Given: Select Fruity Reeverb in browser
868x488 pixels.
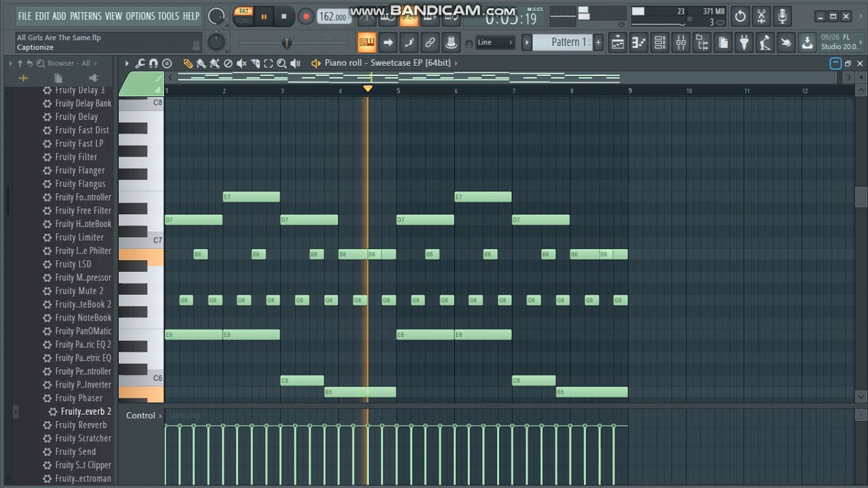Looking at the screenshot, I should [x=81, y=425].
